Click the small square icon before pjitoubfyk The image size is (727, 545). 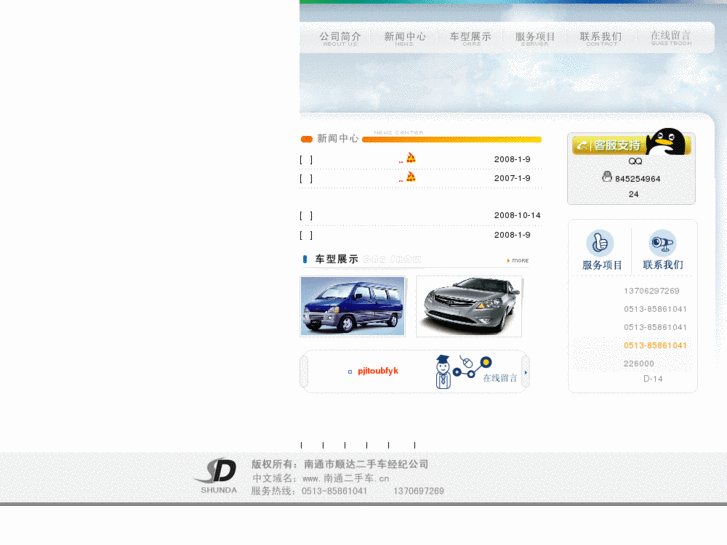(x=350, y=372)
